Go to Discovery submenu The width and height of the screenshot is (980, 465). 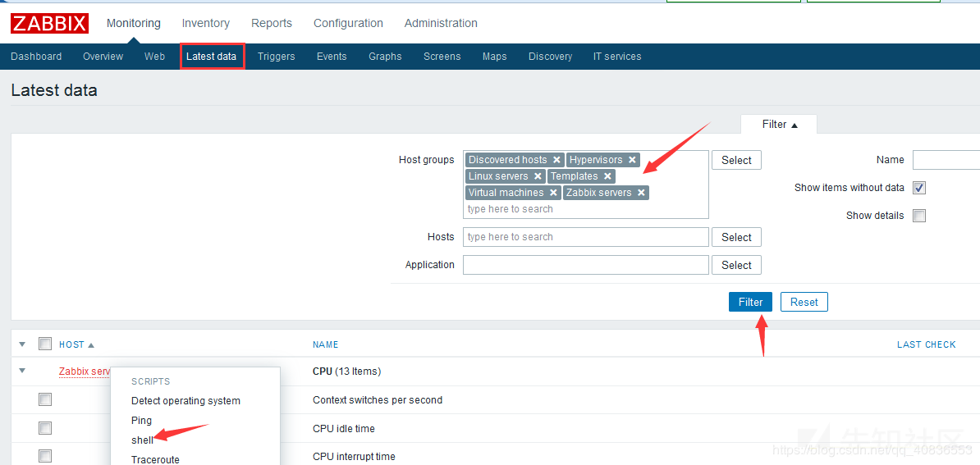550,56
